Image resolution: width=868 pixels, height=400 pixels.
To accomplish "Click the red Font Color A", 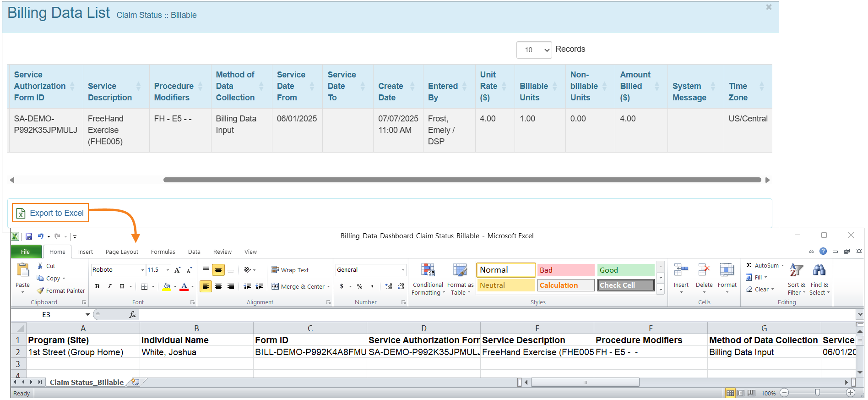I will coord(184,286).
